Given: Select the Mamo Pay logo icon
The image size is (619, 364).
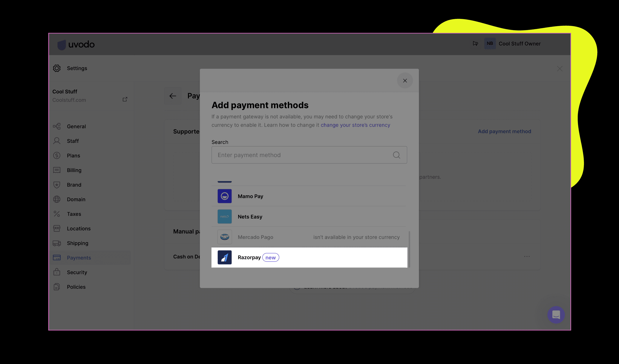Looking at the screenshot, I should tap(225, 196).
